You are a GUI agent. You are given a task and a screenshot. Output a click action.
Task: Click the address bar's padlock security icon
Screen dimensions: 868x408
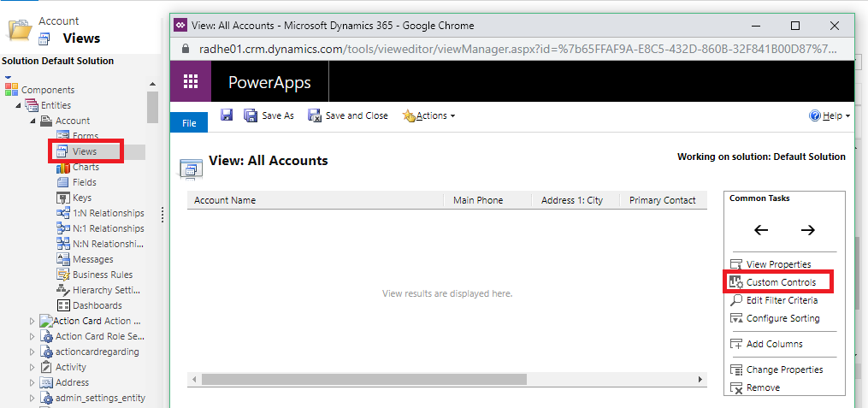point(186,48)
